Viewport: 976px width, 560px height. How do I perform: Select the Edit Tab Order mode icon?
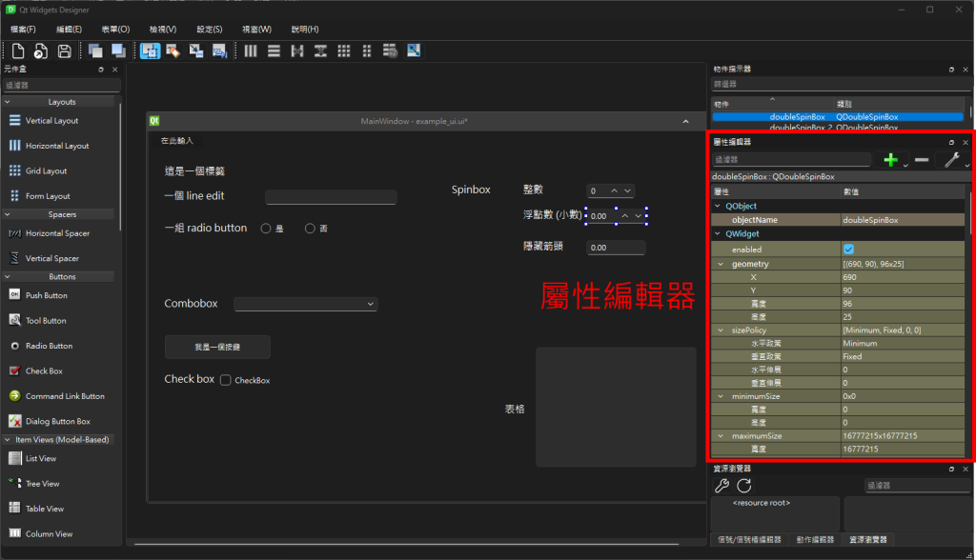(219, 51)
